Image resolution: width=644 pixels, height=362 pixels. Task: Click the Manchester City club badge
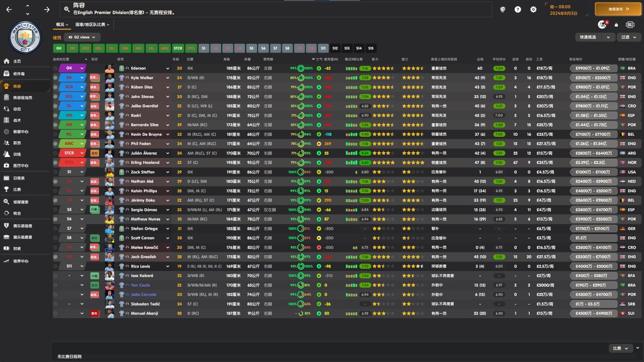tap(25, 37)
